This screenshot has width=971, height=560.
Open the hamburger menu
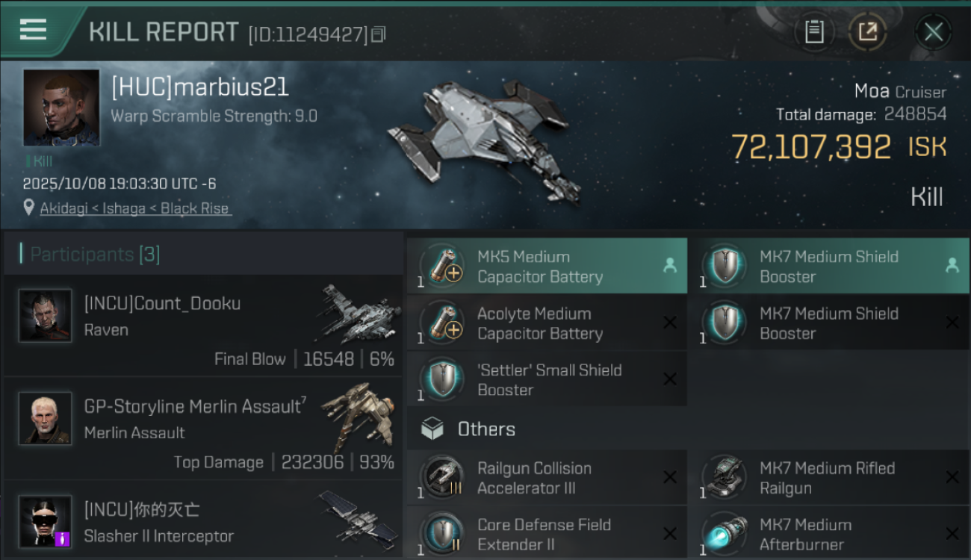click(33, 30)
